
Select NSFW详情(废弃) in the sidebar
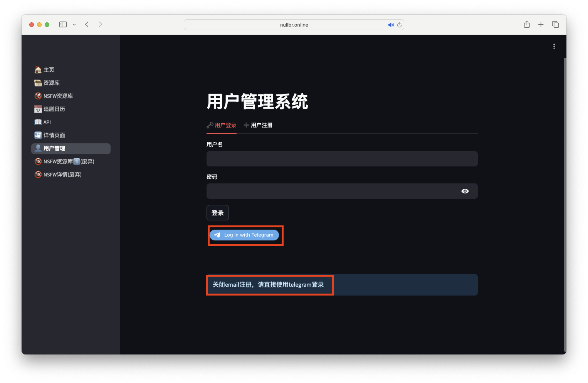62,174
